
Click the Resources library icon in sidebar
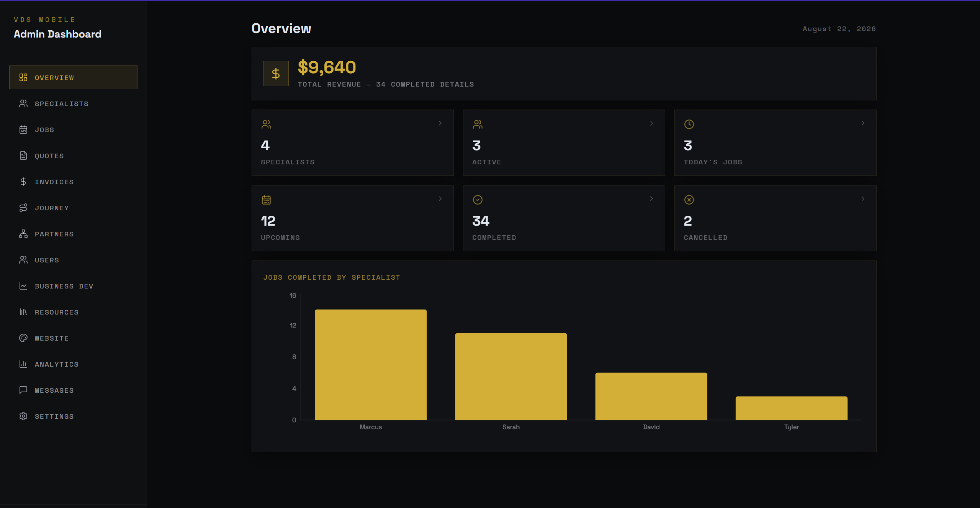tap(23, 312)
